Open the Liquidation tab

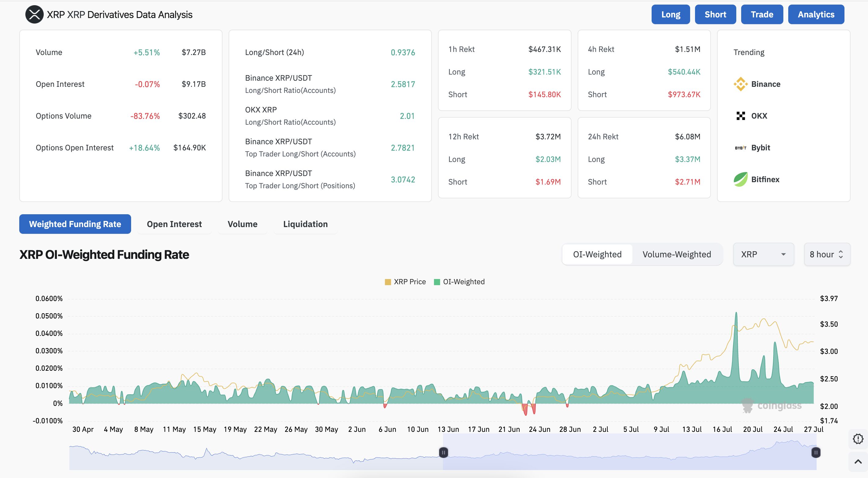pyautogui.click(x=305, y=224)
